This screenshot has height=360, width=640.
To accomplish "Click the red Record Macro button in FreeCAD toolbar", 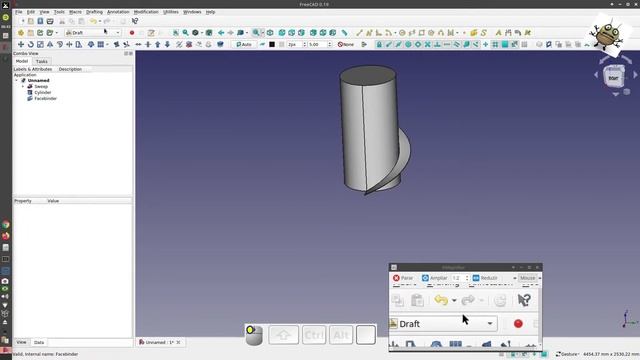I will click(131, 33).
